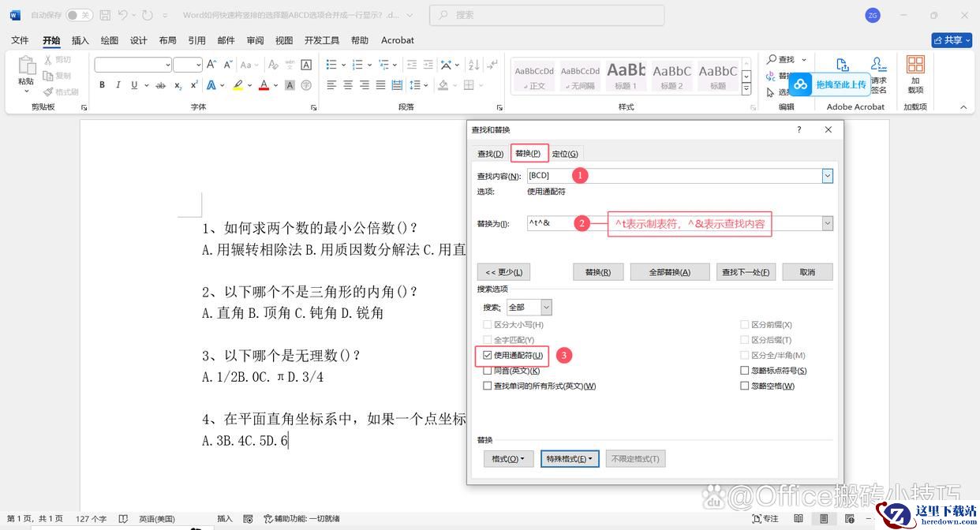Open the 插入 ribbon tab

(80, 40)
